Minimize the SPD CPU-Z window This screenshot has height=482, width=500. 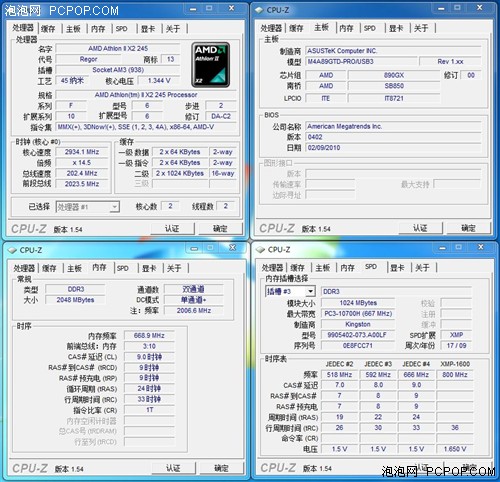442,247
